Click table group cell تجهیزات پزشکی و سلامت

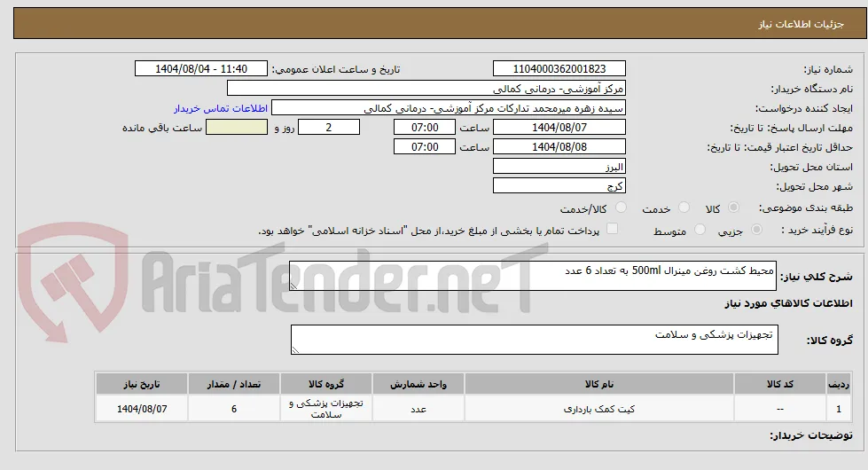(x=326, y=409)
